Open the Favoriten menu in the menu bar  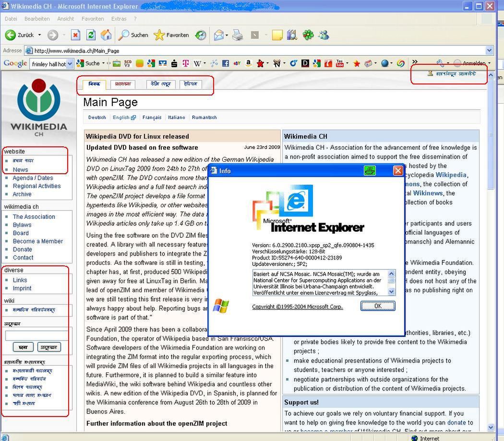click(x=93, y=19)
